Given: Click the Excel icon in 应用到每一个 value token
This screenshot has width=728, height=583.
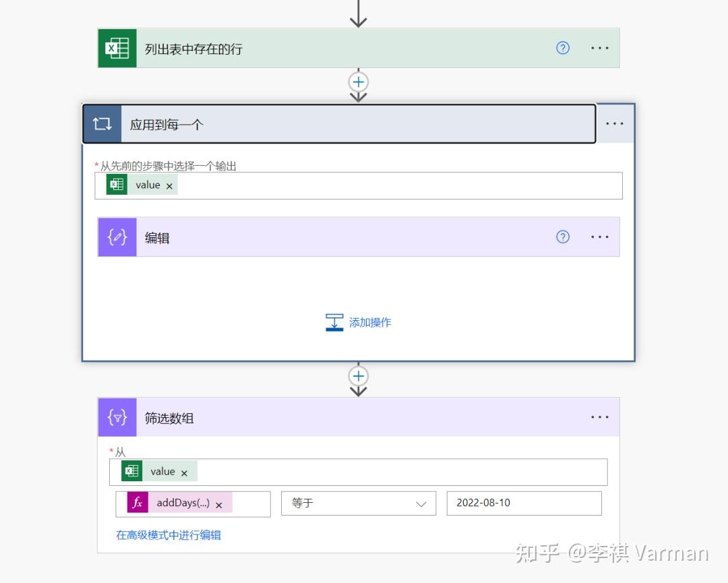Looking at the screenshot, I should pos(117,184).
